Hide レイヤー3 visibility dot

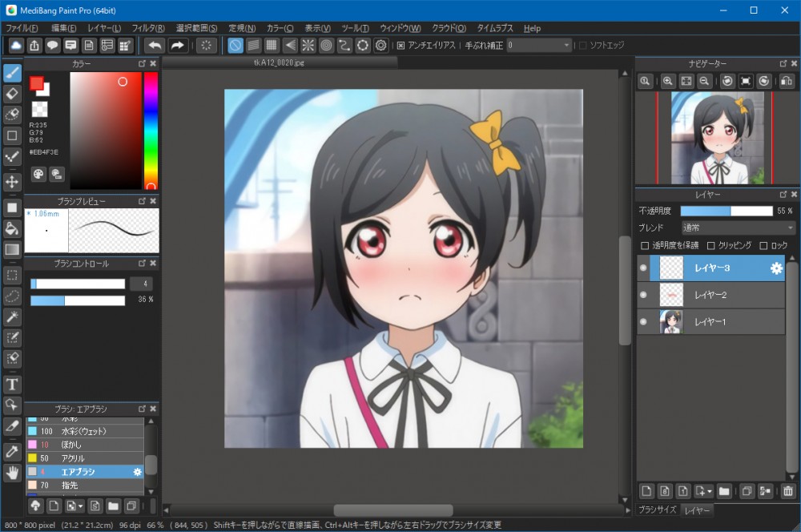tap(643, 268)
